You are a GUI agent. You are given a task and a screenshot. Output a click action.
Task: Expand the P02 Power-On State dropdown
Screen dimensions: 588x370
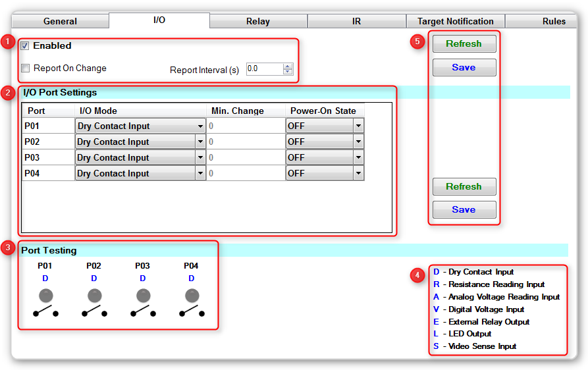358,142
